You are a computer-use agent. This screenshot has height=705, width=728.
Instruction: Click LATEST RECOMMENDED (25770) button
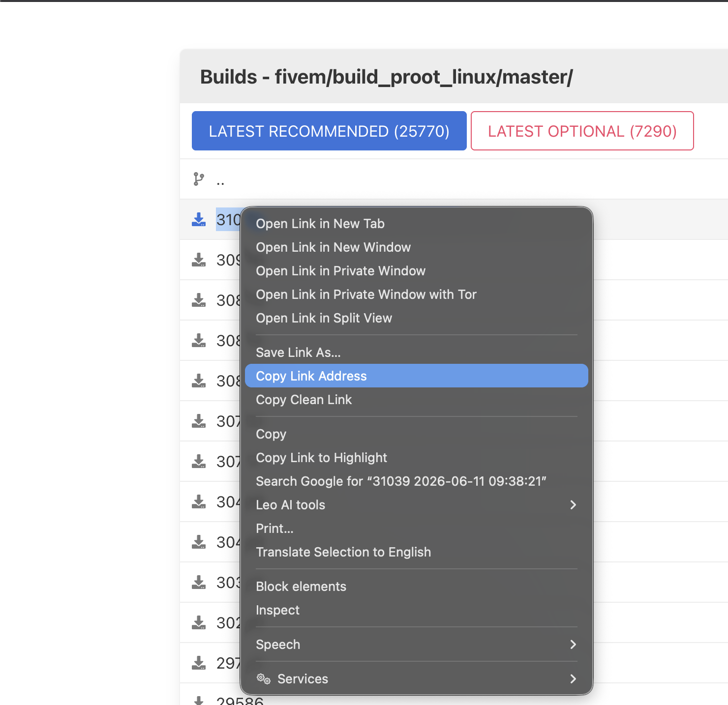tap(329, 131)
